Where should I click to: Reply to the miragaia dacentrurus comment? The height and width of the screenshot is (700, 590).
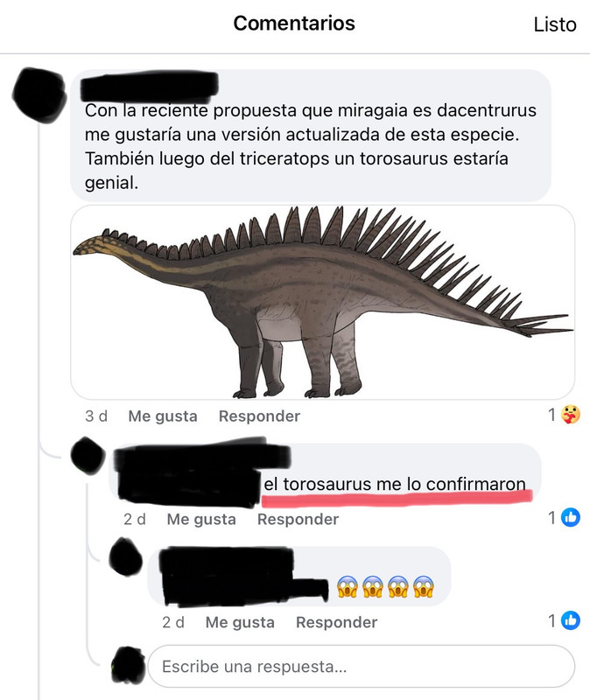point(259,416)
